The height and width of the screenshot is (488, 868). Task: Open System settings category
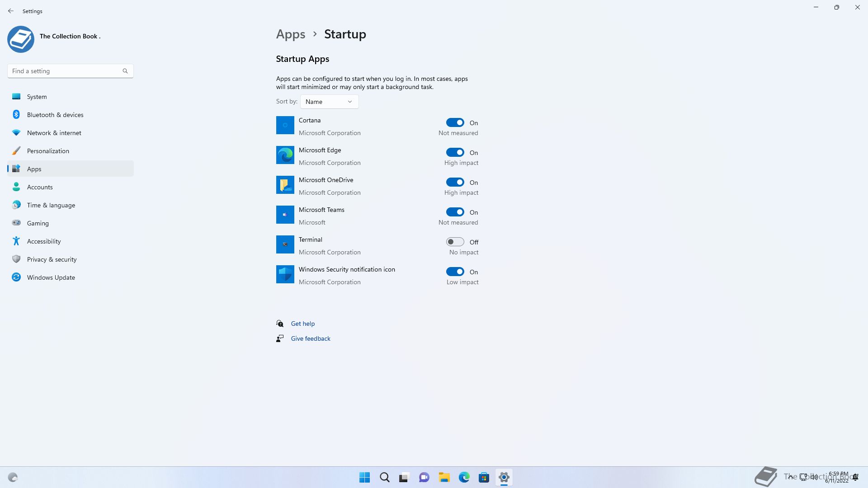71,97
